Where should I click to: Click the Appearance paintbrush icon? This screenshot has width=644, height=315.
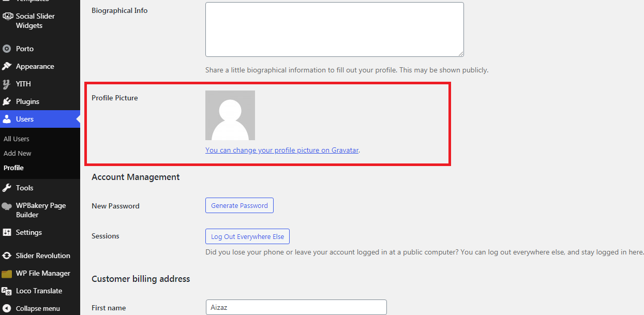coord(7,66)
